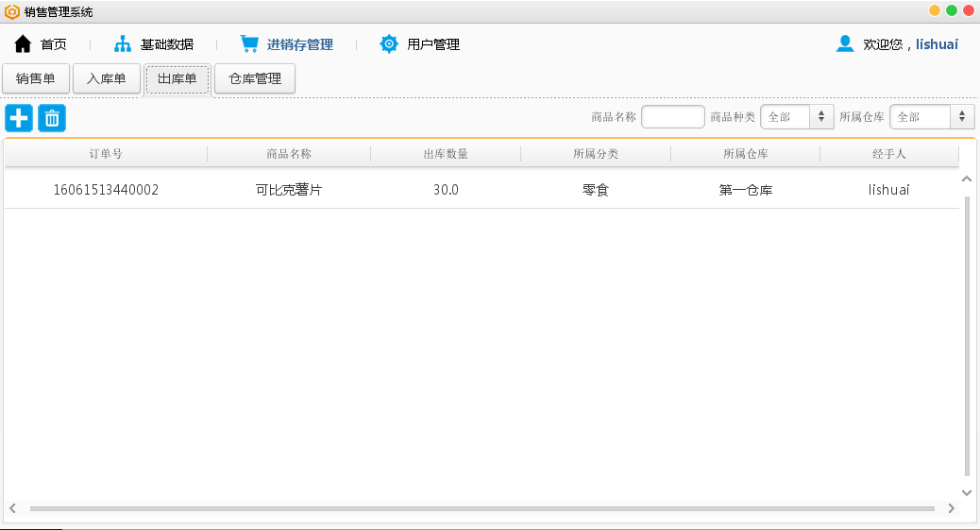
Task: Click the vertical scrollbar down arrow
Action: pyautogui.click(x=966, y=492)
